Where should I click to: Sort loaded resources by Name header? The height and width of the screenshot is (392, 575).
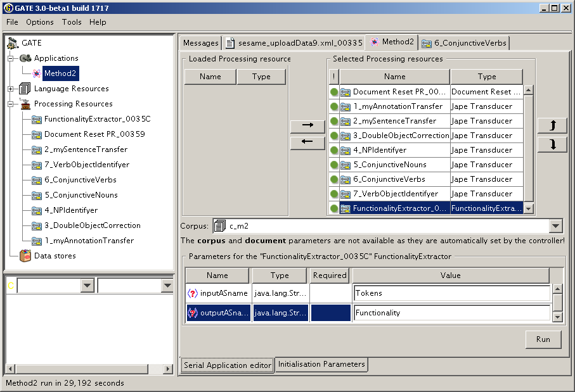click(210, 77)
